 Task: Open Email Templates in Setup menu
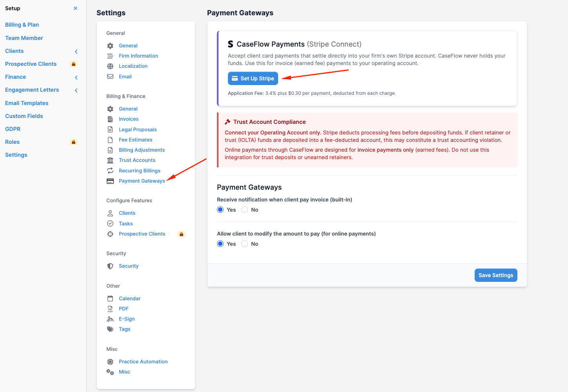tap(27, 103)
